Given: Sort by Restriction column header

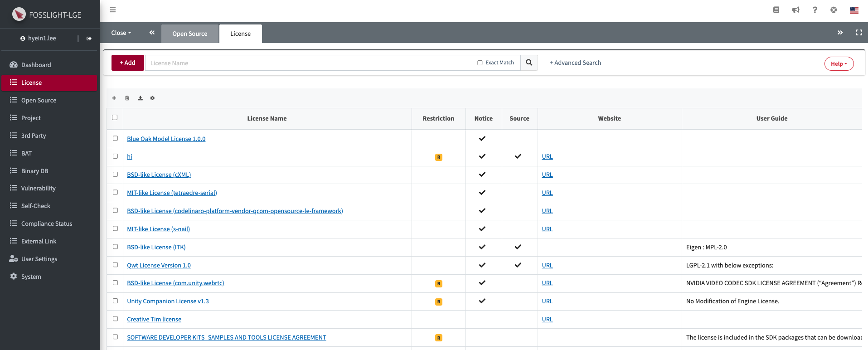Looking at the screenshot, I should tap(438, 118).
